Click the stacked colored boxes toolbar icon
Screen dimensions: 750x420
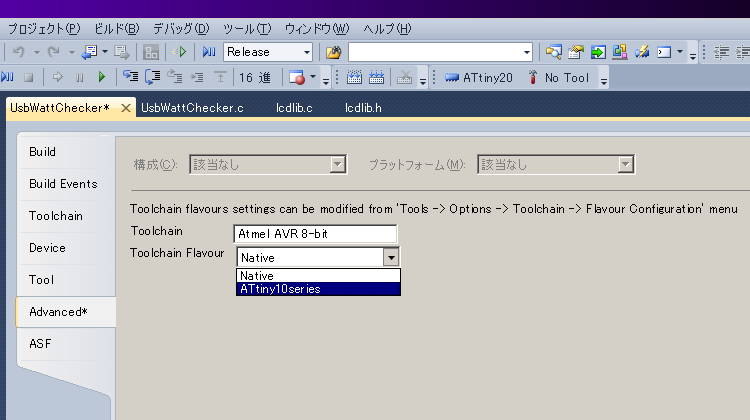click(620, 52)
